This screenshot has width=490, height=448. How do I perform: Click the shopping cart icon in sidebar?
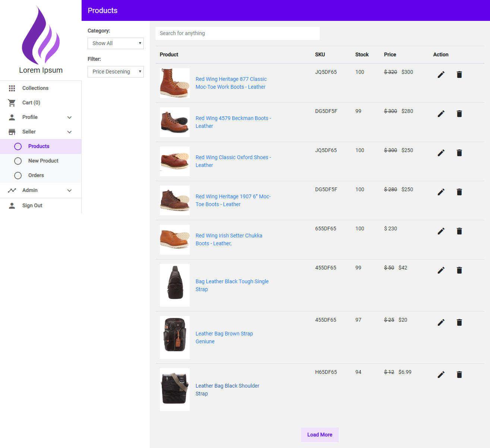click(x=12, y=102)
